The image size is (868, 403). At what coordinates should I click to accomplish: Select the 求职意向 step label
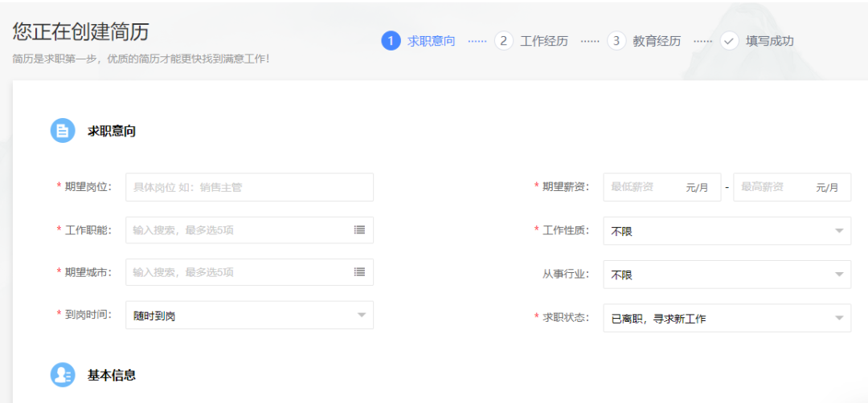[432, 41]
